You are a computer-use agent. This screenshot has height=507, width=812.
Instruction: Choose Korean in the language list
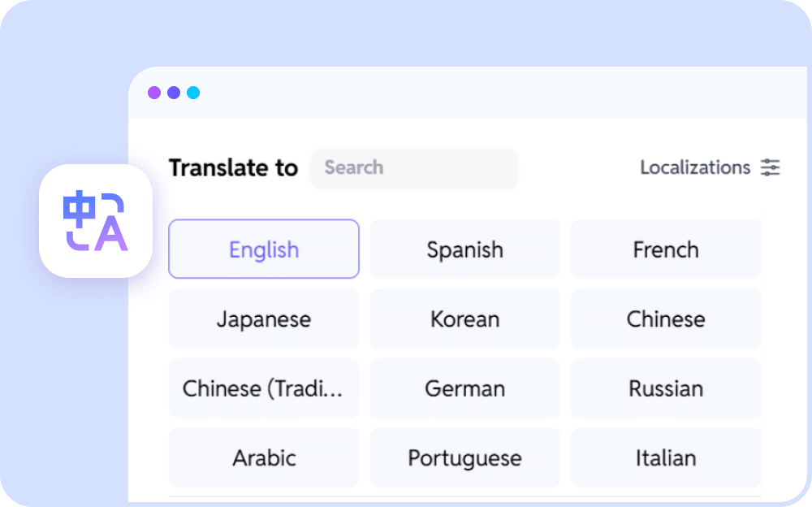(464, 319)
